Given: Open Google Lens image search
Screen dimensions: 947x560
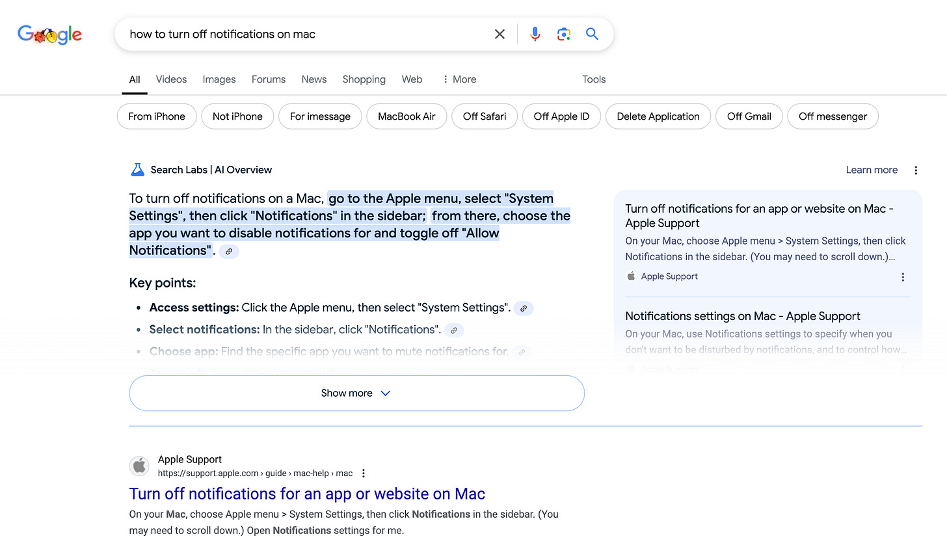Looking at the screenshot, I should [563, 34].
